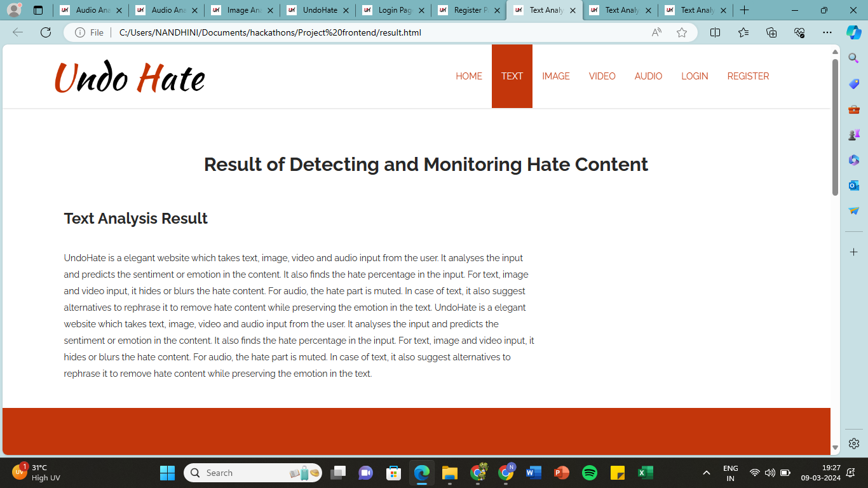Open the Favorites list icon

[743, 32]
